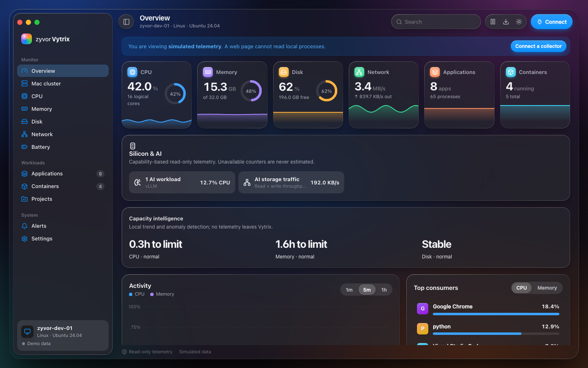Image resolution: width=588 pixels, height=368 pixels.
Task: Click the pause telemetry icon in top toolbar
Action: 493,22
